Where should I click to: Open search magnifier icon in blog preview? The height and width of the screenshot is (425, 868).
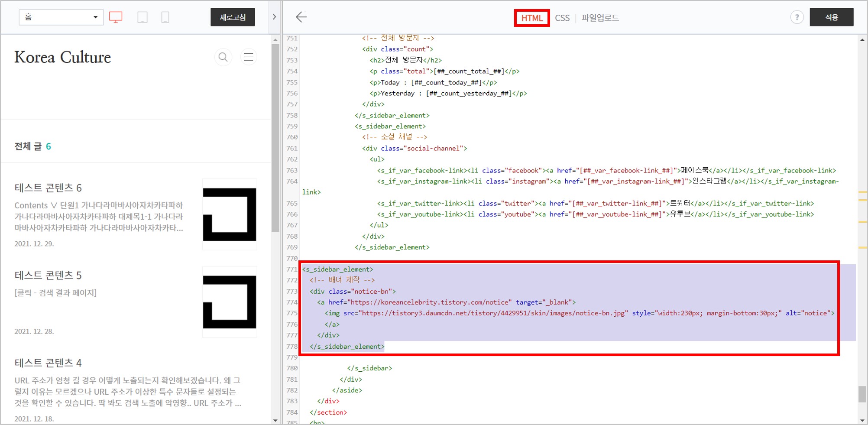223,57
